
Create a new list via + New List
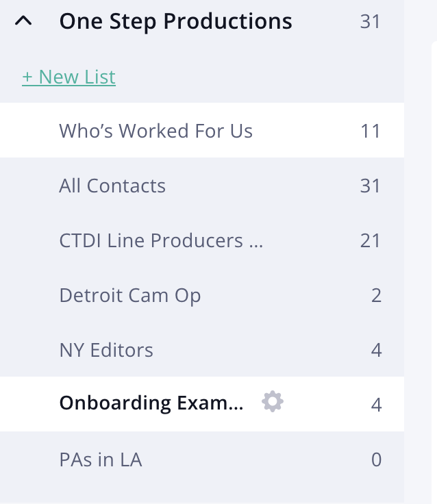[68, 77]
